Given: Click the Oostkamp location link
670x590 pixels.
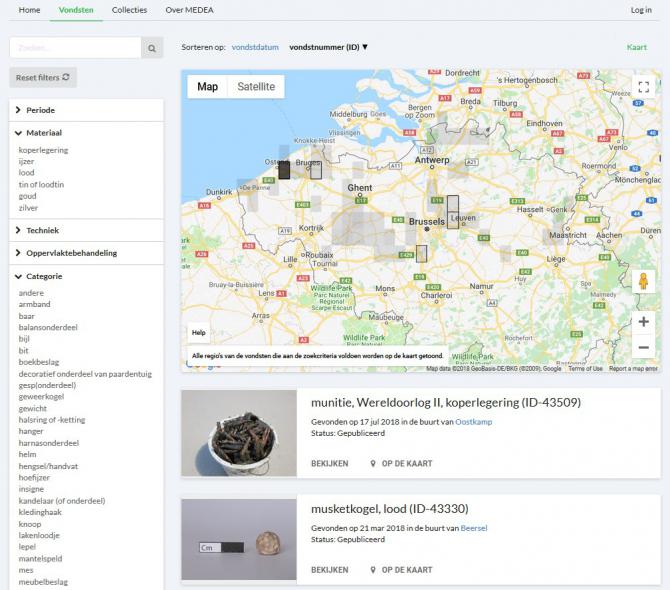Looking at the screenshot, I should point(473,422).
